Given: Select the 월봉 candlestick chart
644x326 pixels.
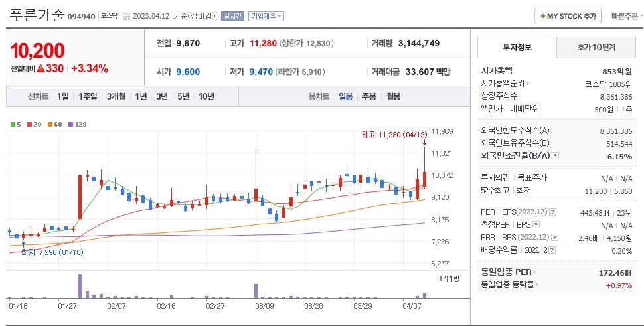Looking at the screenshot, I should (x=393, y=96).
